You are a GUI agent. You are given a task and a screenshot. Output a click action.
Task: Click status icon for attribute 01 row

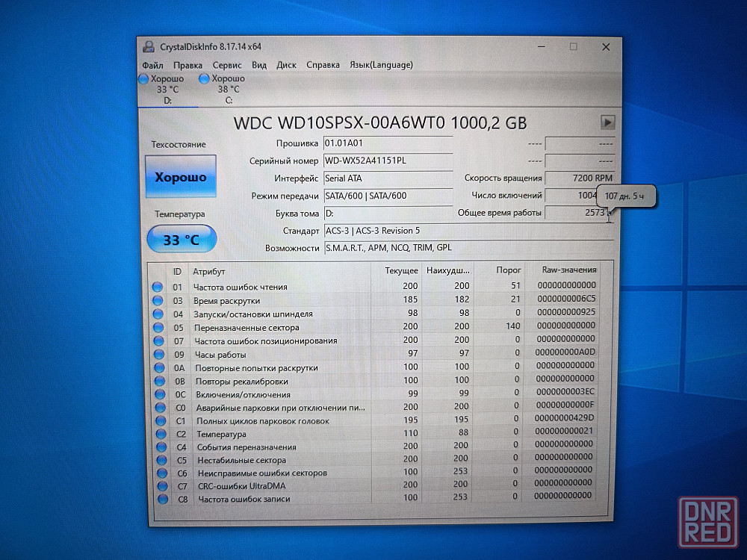tap(158, 287)
